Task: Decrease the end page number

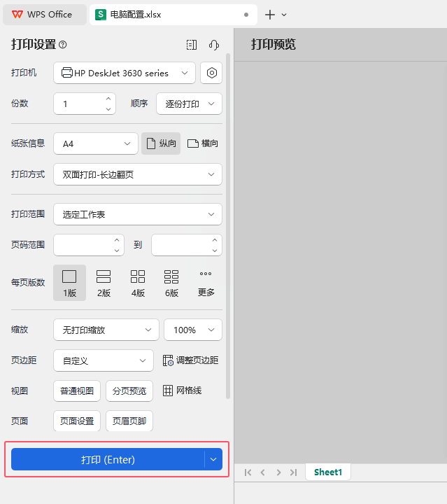Action: (x=215, y=251)
